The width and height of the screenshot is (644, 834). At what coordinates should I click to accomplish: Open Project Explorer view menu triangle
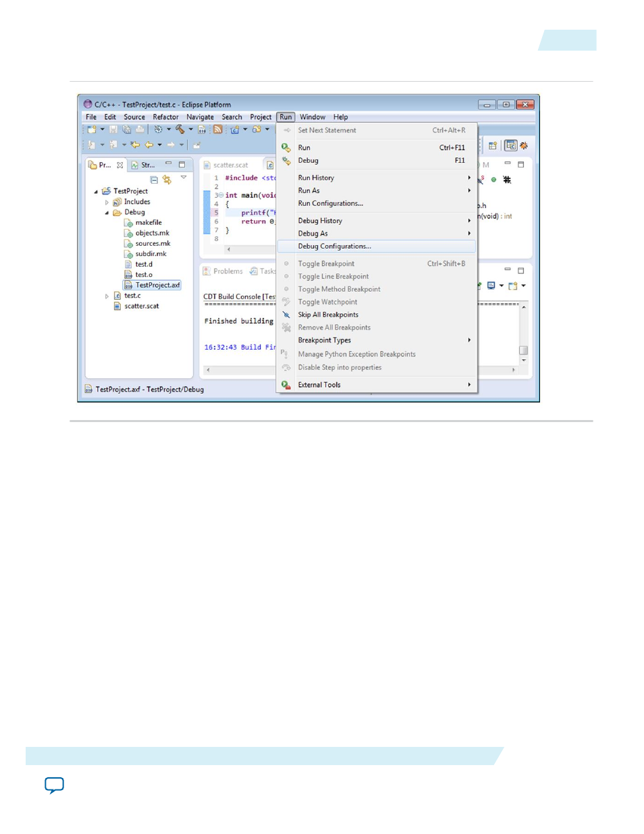point(183,178)
